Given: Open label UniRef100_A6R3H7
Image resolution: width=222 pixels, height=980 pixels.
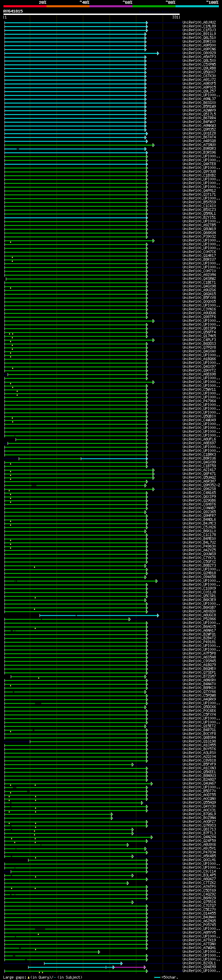Looking at the screenshot, I should [x=199, y=481].
